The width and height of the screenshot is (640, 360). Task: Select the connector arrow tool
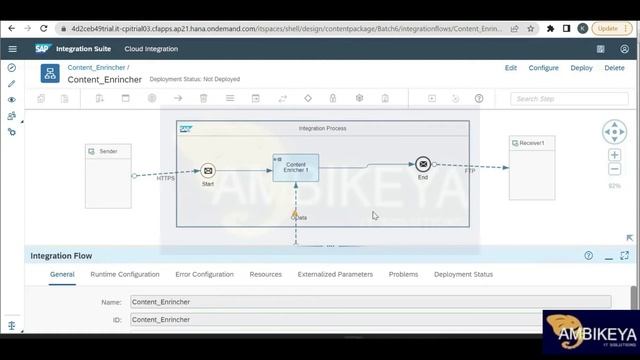click(x=178, y=98)
